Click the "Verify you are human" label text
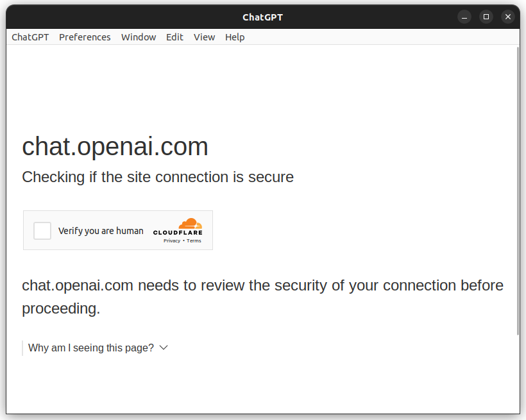The width and height of the screenshot is (526, 420). click(x=101, y=230)
